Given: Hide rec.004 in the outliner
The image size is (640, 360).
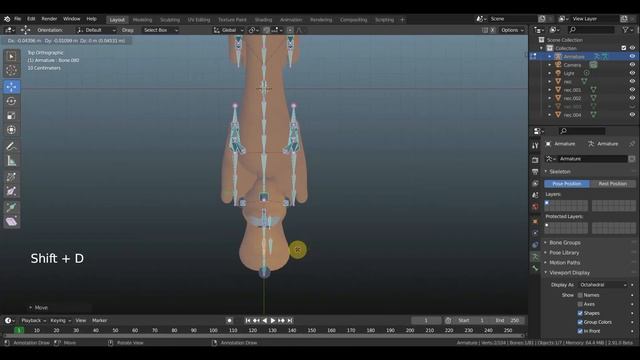Looking at the screenshot, I should (x=632, y=115).
